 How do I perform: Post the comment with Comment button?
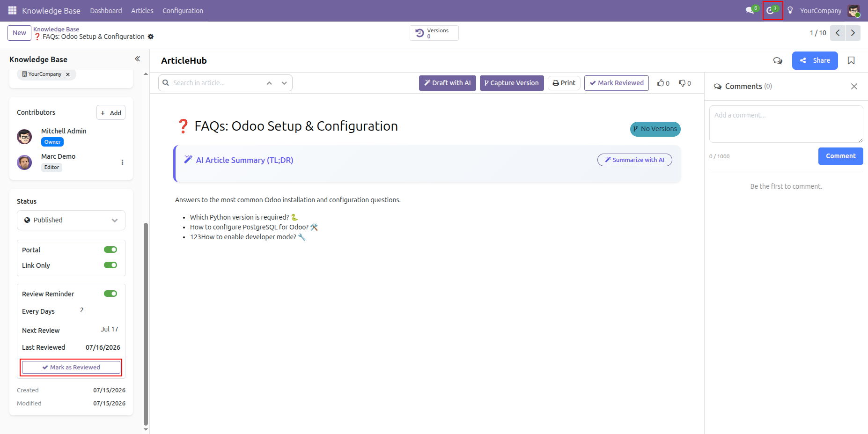[x=840, y=156]
